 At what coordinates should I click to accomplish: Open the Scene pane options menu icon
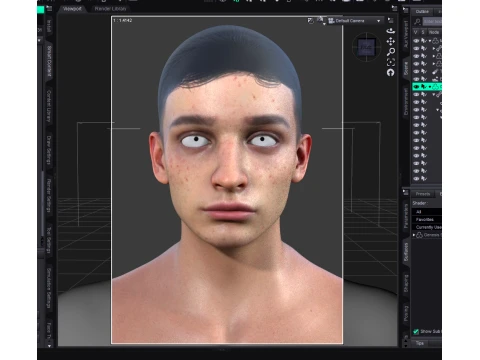click(x=405, y=10)
